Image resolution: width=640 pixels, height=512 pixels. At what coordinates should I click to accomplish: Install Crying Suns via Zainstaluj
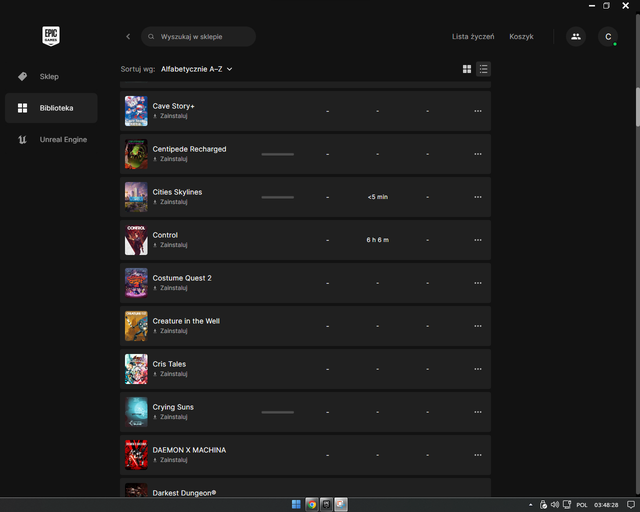click(x=170, y=417)
